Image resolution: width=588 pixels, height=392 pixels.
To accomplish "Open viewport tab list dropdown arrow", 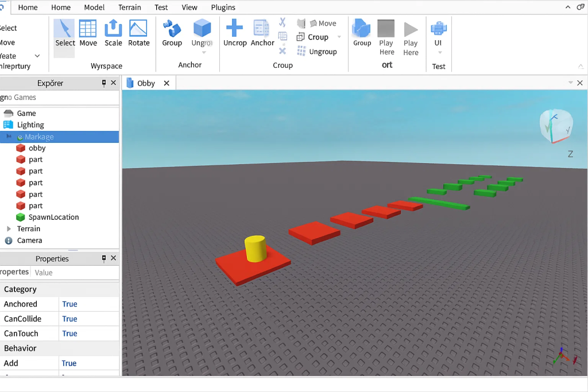I will click(x=570, y=83).
